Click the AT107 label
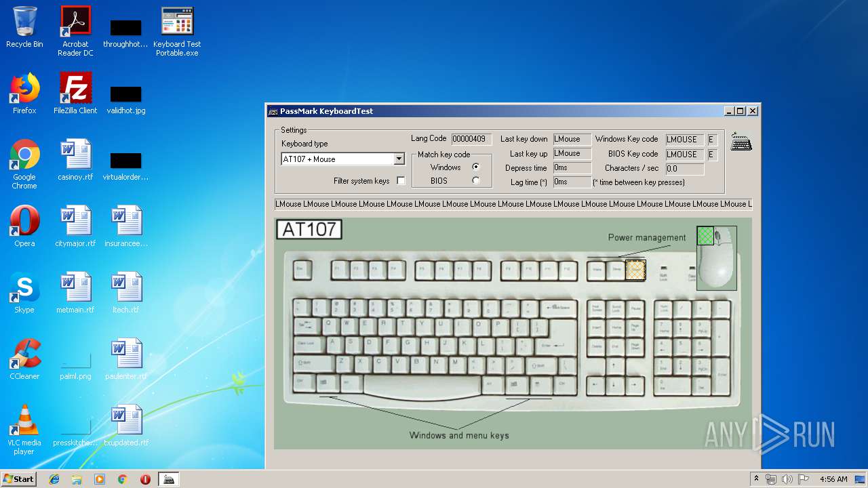868x488 pixels. 309,229
